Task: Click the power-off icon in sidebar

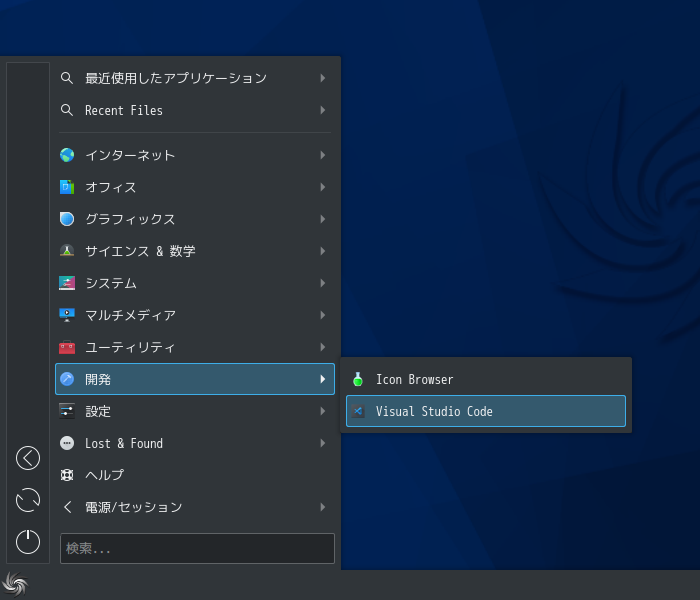Action: 28,542
